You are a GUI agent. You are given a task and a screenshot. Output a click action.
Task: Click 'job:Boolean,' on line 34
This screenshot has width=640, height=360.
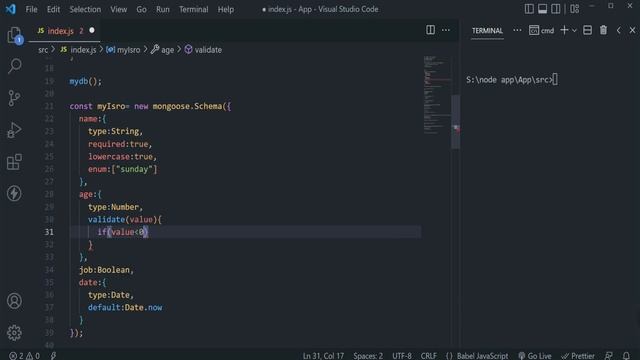coord(106,270)
